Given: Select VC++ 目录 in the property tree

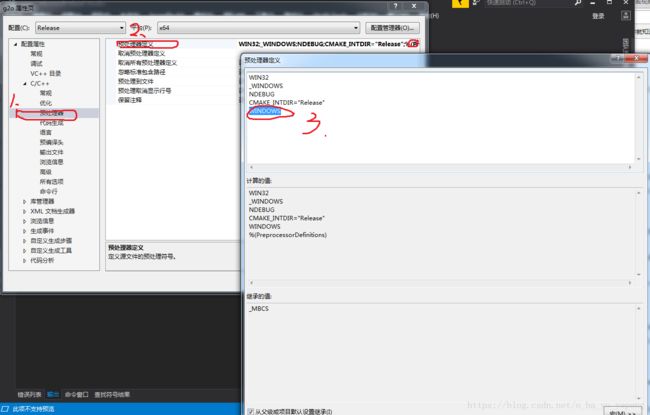Looking at the screenshot, I should [46, 73].
